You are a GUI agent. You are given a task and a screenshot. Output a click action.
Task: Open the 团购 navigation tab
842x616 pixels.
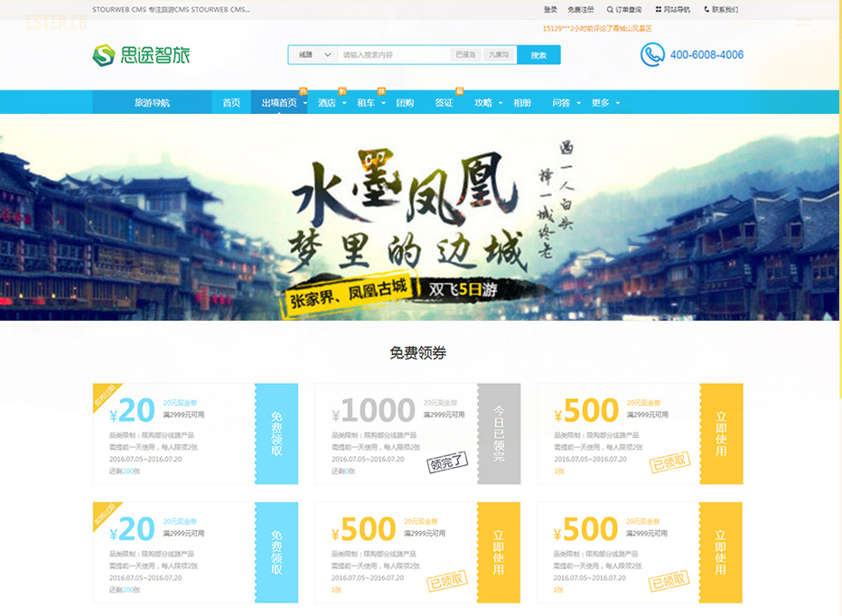405,103
